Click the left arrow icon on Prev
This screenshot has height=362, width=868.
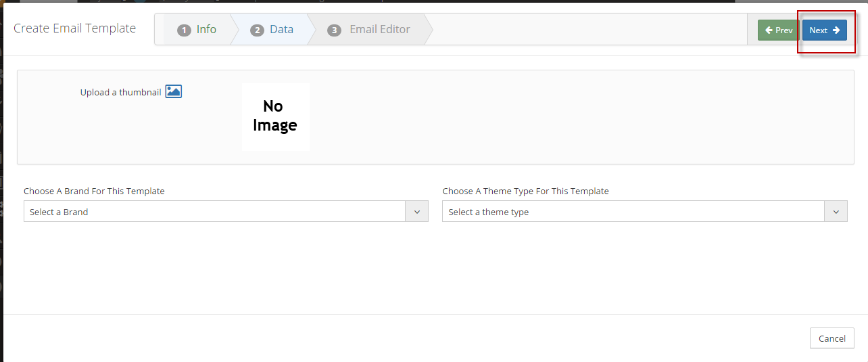(x=769, y=30)
